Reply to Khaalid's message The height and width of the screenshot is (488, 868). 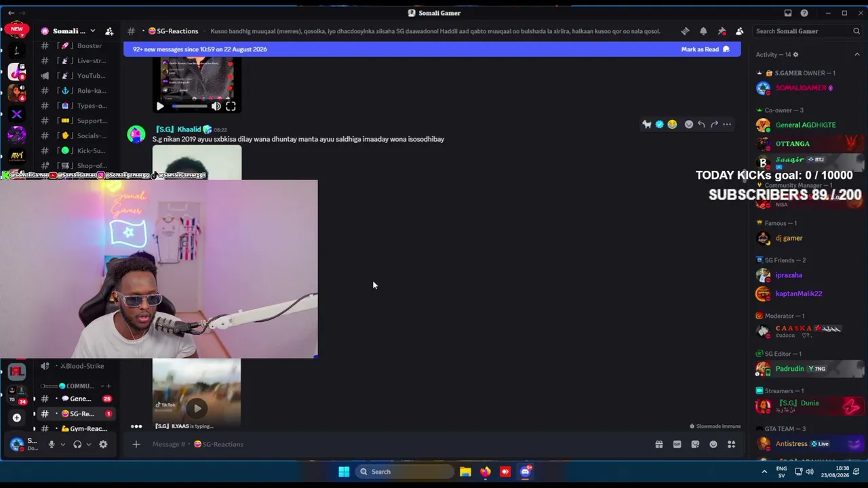point(701,125)
